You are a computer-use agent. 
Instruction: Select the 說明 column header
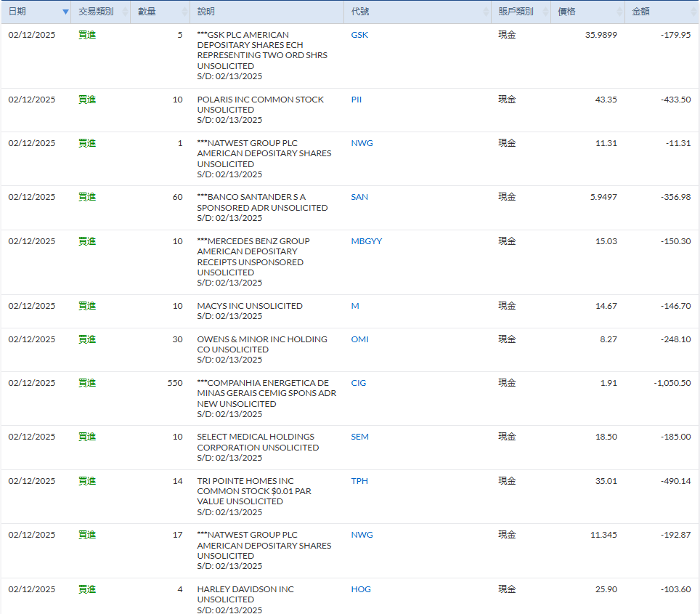pos(267,12)
